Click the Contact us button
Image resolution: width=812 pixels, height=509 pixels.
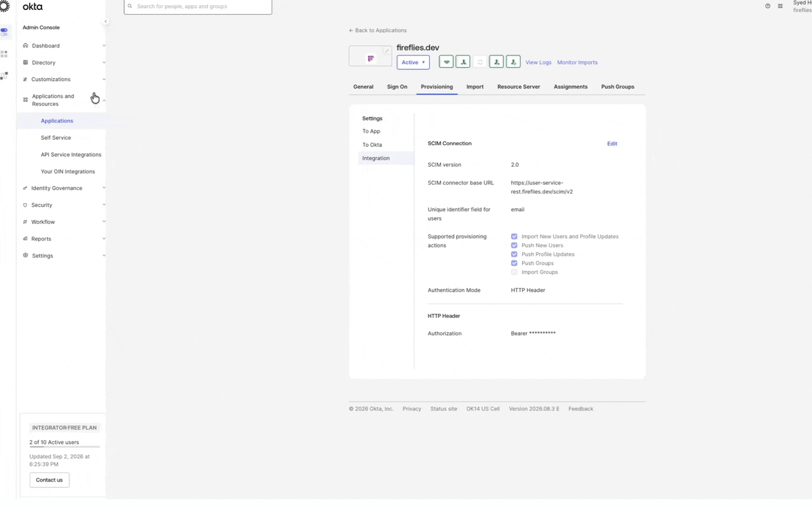(49, 480)
